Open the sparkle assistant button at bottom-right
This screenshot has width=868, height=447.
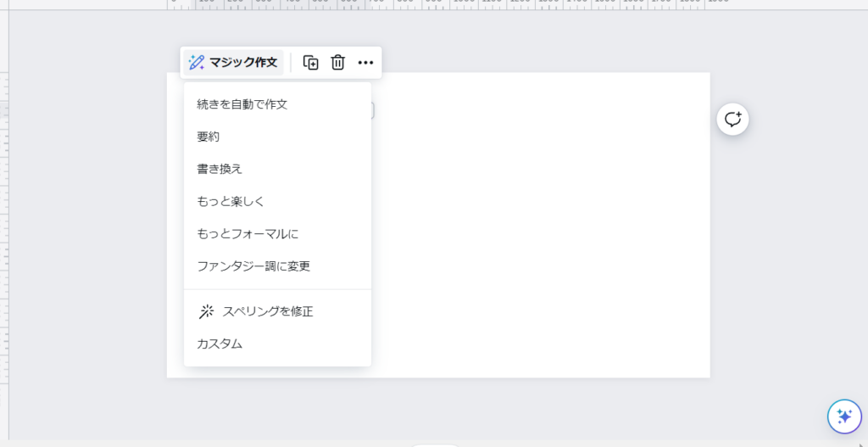tap(843, 416)
